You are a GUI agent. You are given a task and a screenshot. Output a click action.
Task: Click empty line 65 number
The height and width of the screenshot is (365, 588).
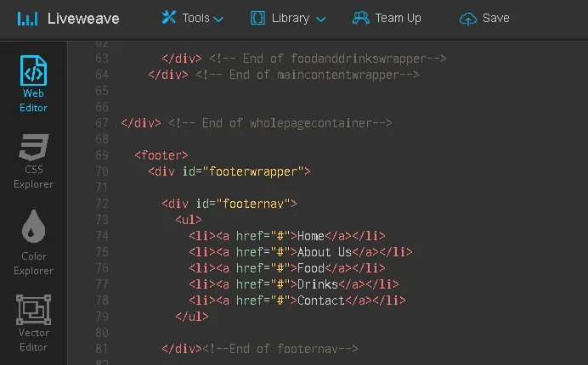coord(102,91)
